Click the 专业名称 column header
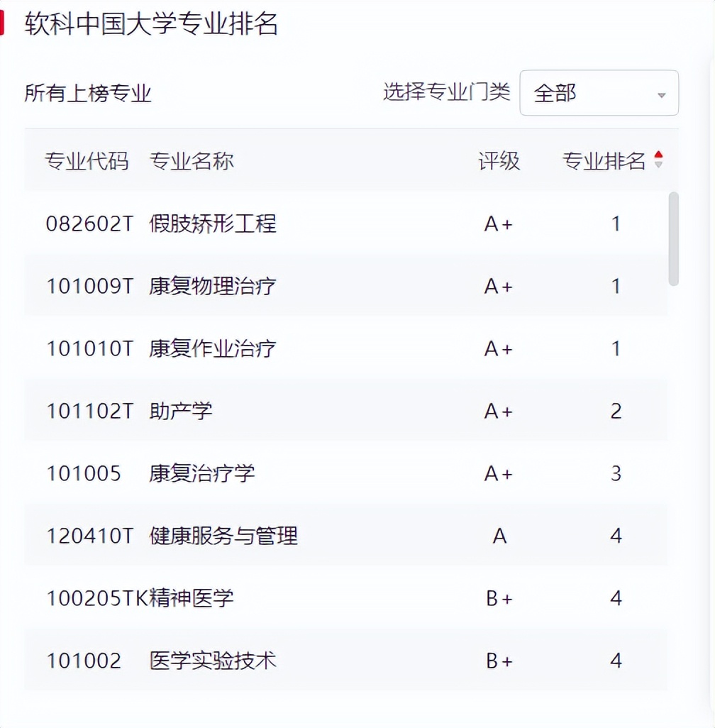Screen dimensions: 715x728 point(192,161)
